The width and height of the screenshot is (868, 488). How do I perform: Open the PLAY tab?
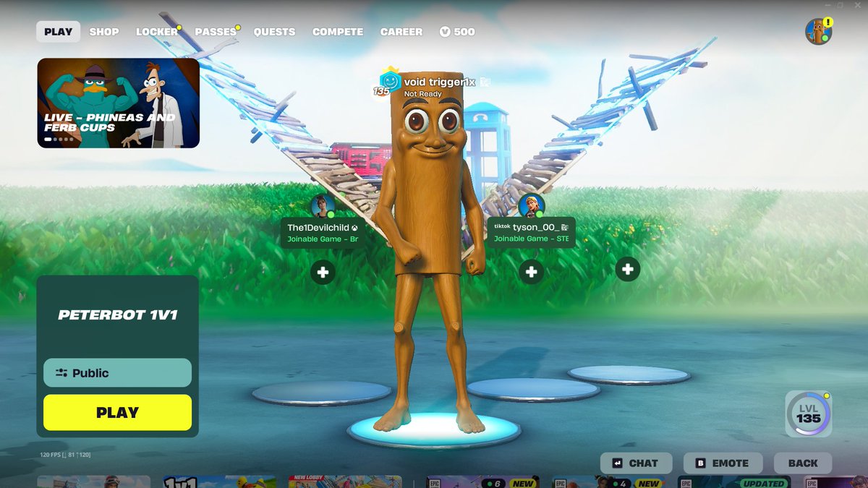59,32
